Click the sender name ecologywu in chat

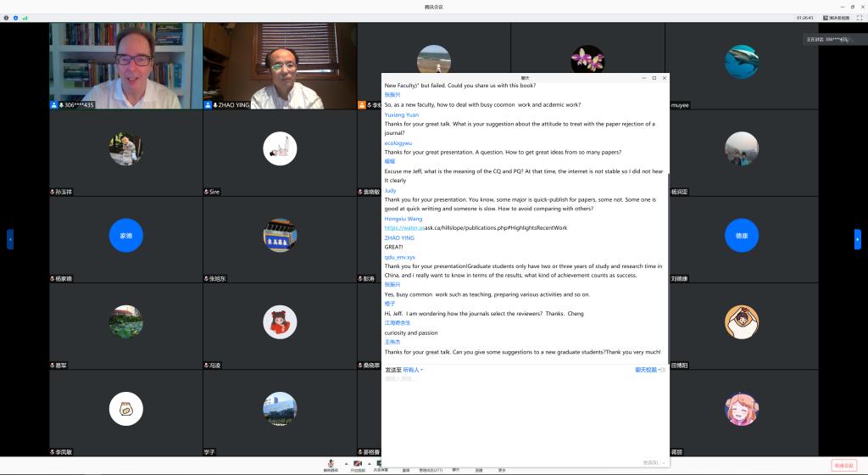(x=398, y=142)
